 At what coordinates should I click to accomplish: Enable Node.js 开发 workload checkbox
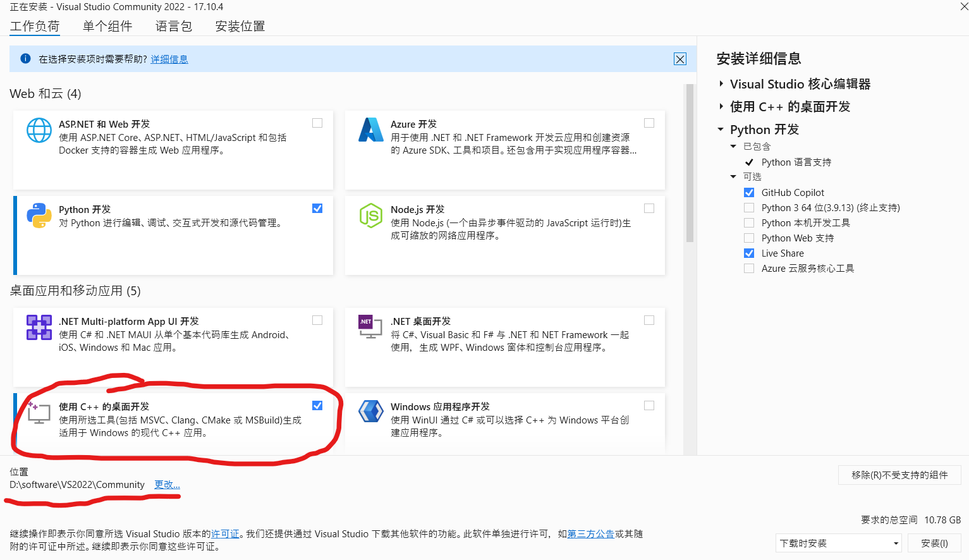click(x=649, y=209)
